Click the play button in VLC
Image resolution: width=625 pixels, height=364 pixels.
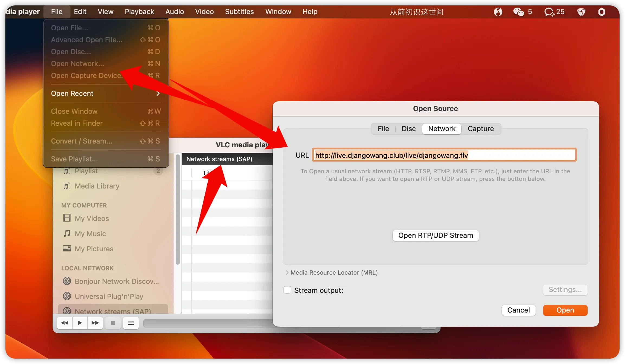tap(80, 323)
